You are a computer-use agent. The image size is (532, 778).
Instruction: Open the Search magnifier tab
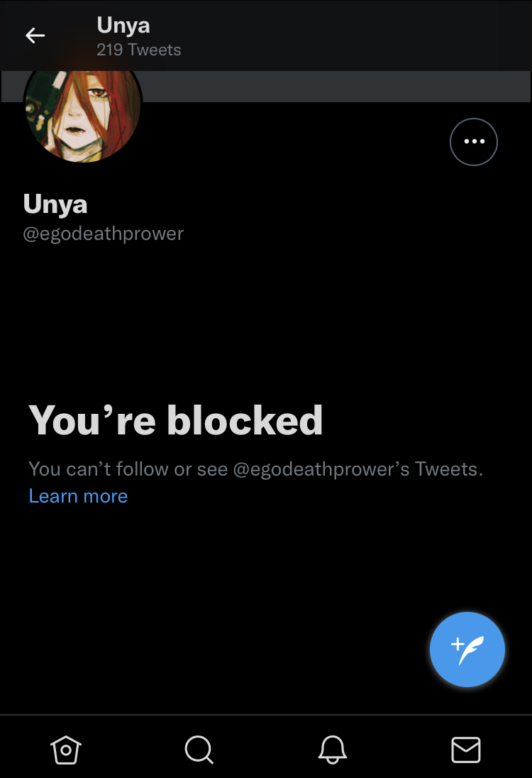(x=199, y=750)
